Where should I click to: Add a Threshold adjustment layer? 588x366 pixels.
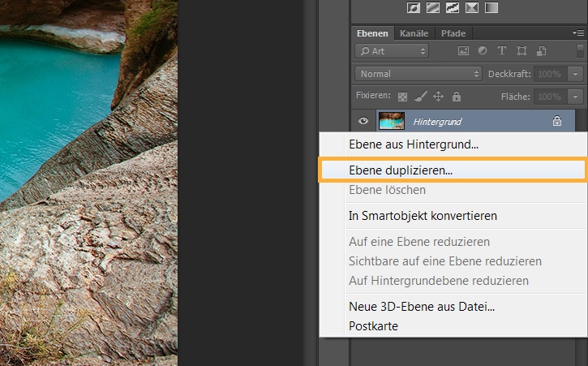click(x=453, y=7)
